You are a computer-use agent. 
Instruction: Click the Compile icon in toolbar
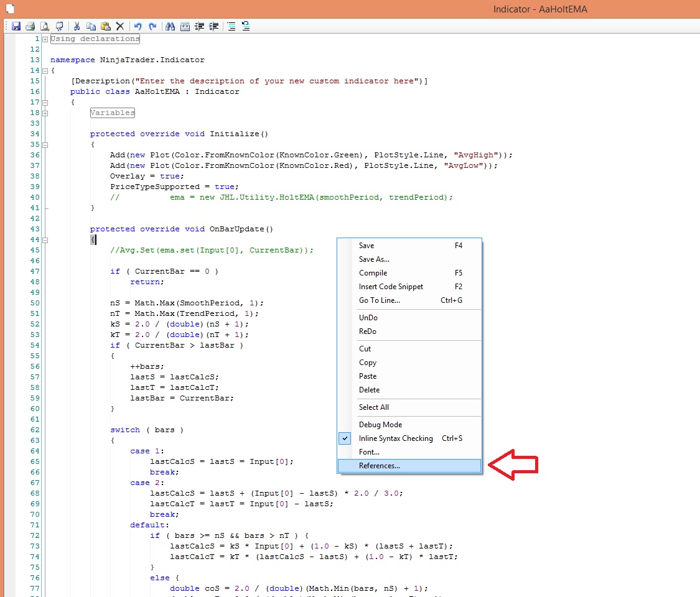tap(59, 26)
